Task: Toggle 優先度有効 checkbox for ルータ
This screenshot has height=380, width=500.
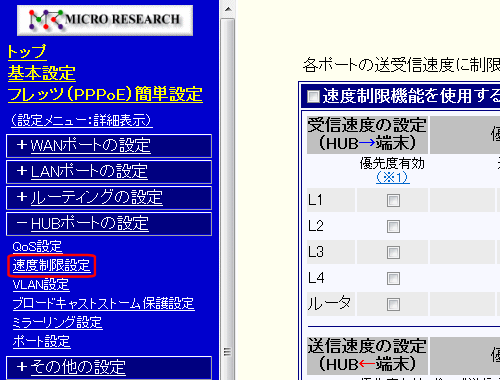Action: tap(393, 304)
